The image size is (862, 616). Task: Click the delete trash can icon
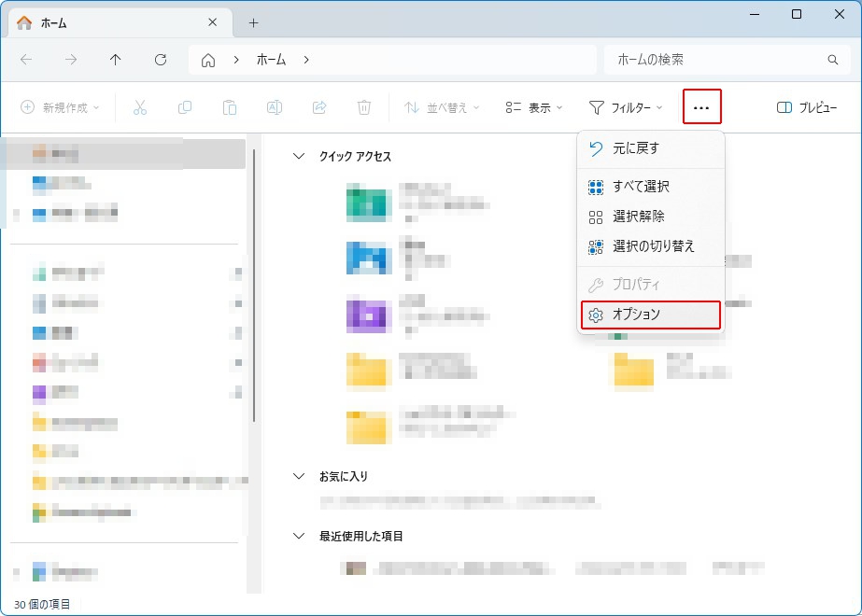pyautogui.click(x=364, y=107)
